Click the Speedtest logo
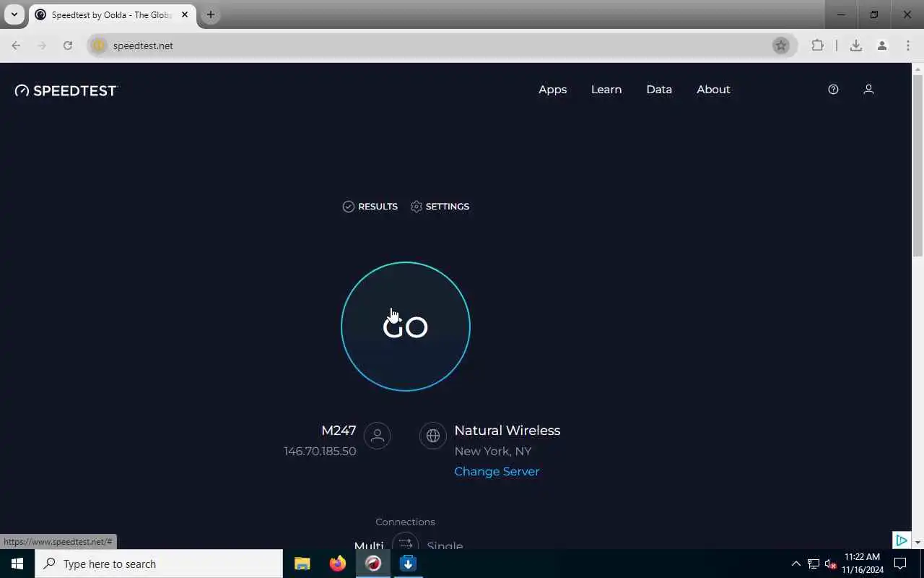Screen dimensions: 924x578 click(66, 90)
